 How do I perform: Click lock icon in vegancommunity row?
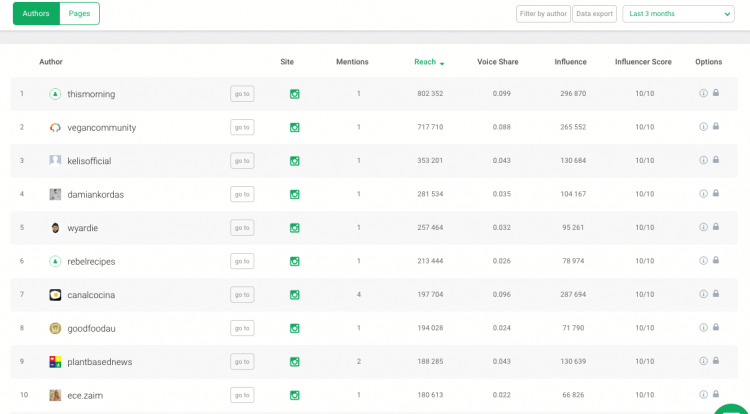716,126
